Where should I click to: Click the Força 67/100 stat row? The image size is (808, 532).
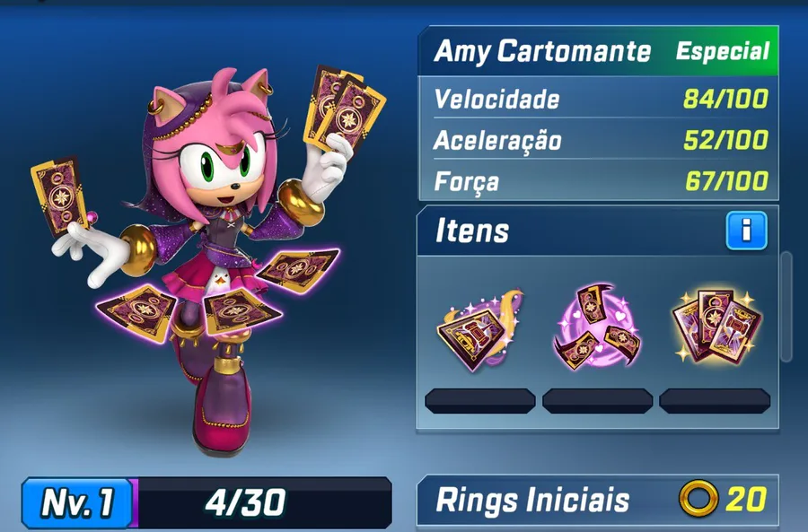pyautogui.click(x=601, y=180)
